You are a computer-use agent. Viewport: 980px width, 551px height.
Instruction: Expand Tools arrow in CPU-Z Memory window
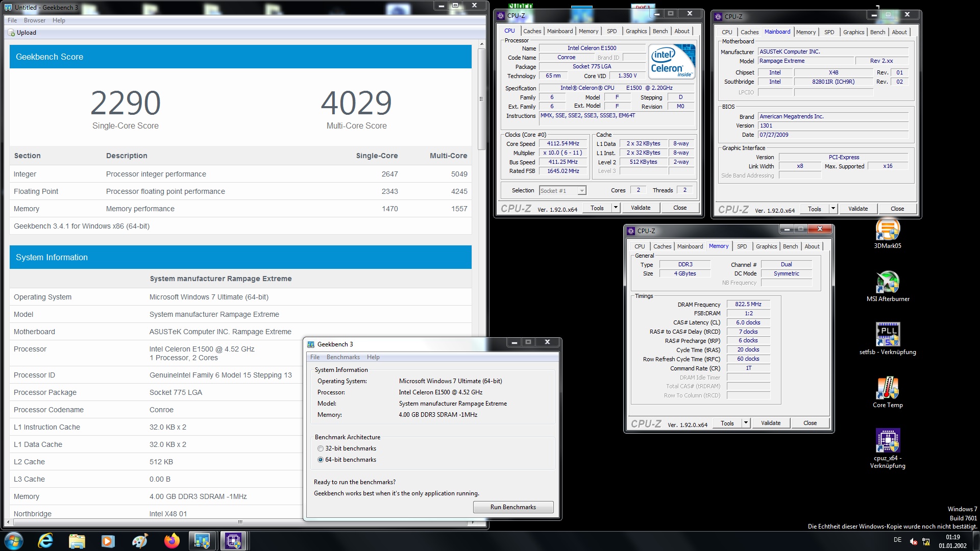coord(746,423)
